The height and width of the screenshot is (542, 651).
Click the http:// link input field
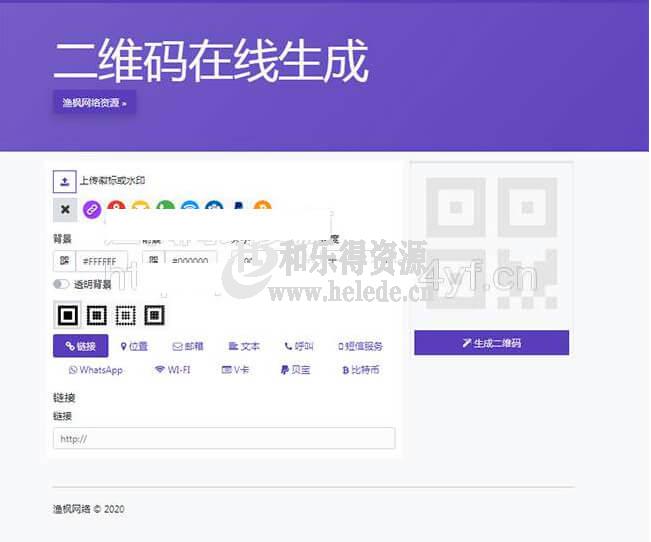tap(224, 439)
